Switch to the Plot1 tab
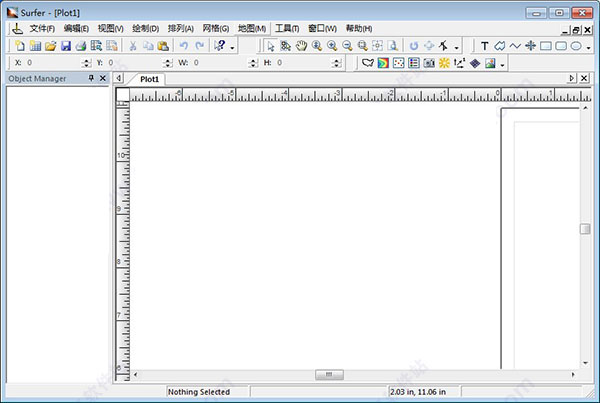Screen dimensions: 600x403 point(149,79)
